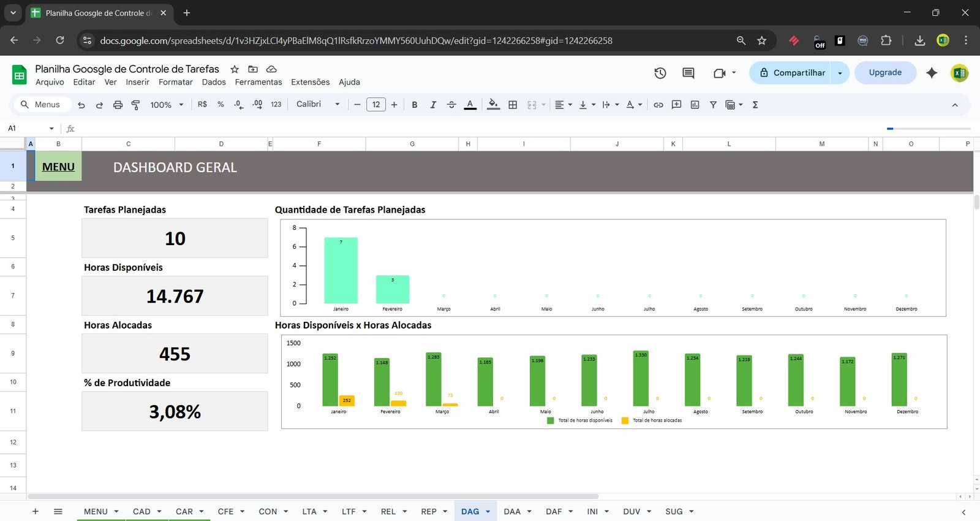980x521 pixels.
Task: Open the Calibri font dropdown
Action: pos(317,105)
